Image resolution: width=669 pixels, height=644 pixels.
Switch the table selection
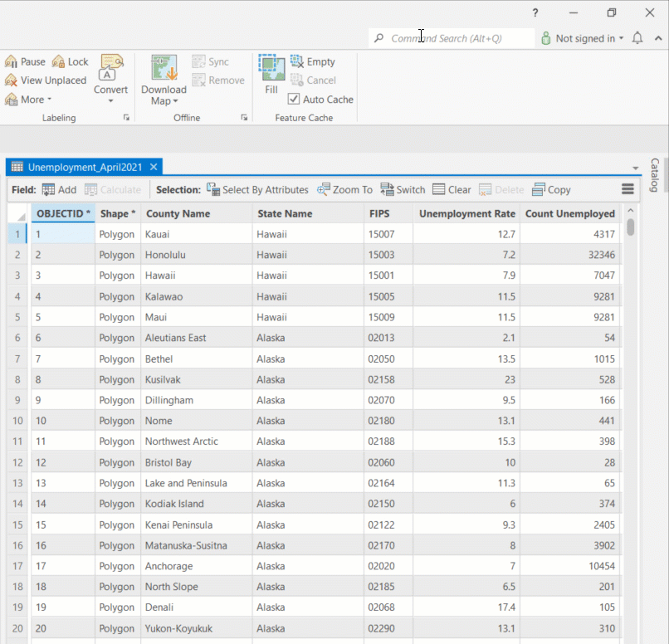point(403,190)
